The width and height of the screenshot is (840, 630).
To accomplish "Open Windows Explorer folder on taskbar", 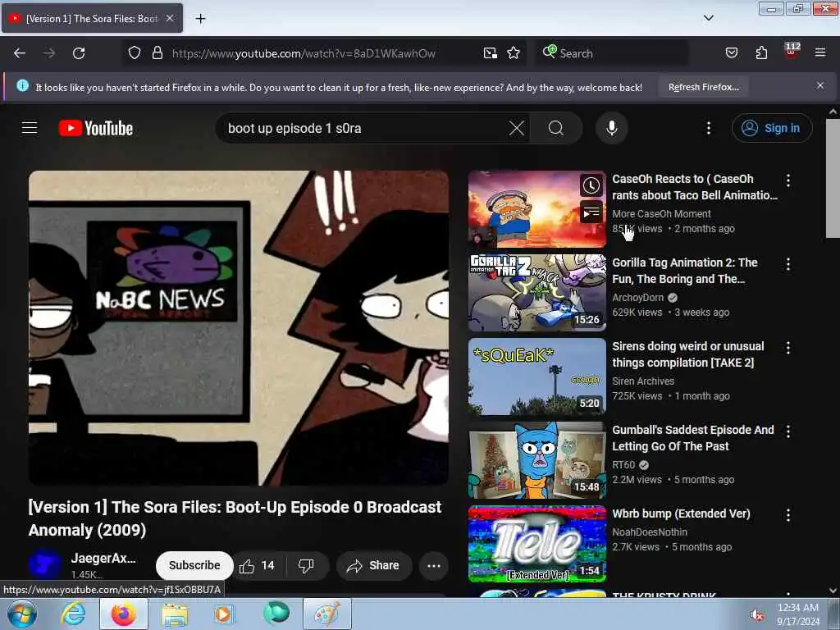I will click(x=176, y=614).
